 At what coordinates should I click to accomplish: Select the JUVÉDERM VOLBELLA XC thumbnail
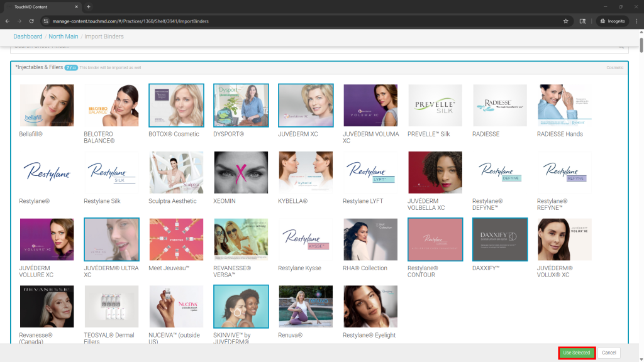tap(435, 172)
